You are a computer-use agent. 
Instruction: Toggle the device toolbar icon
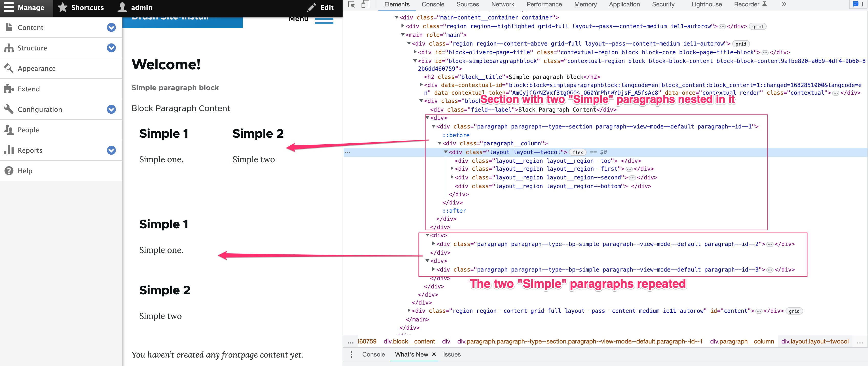[365, 4]
